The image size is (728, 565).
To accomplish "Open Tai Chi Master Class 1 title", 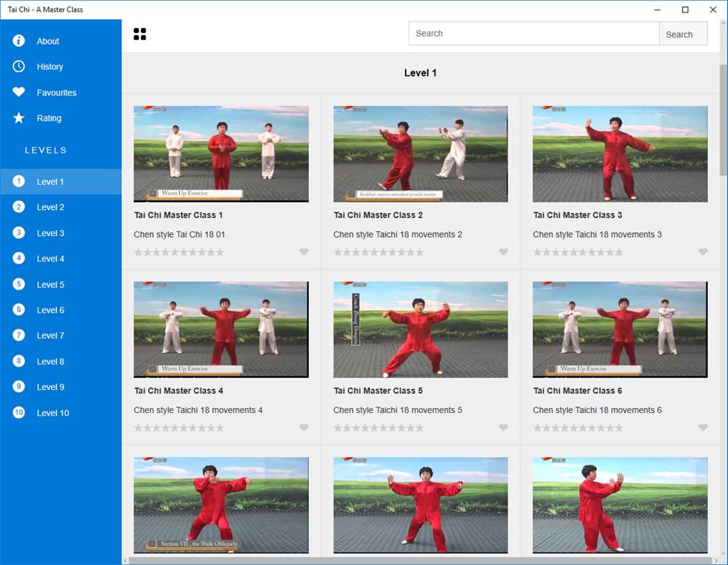I will coord(179,215).
